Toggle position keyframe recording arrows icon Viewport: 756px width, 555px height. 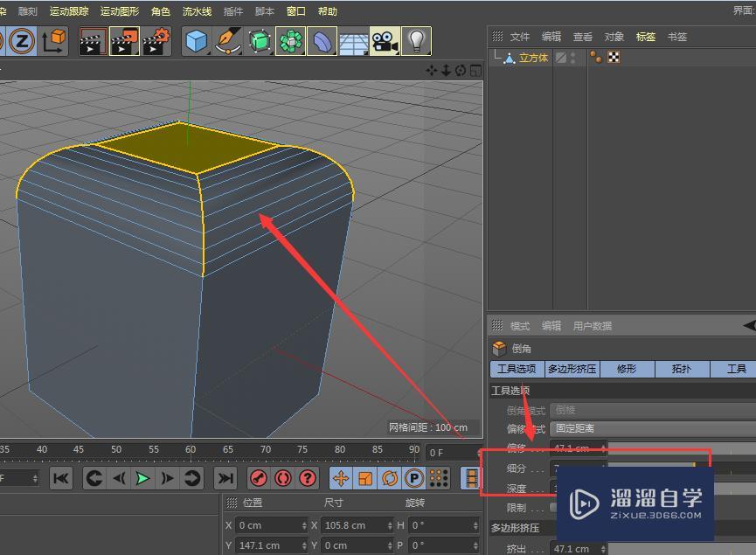341,478
